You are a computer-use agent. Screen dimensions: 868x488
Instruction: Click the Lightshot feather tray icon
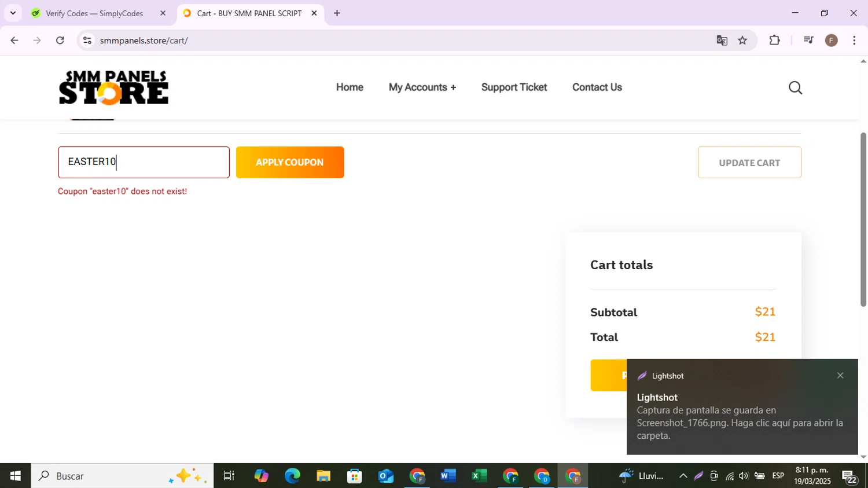(698, 476)
